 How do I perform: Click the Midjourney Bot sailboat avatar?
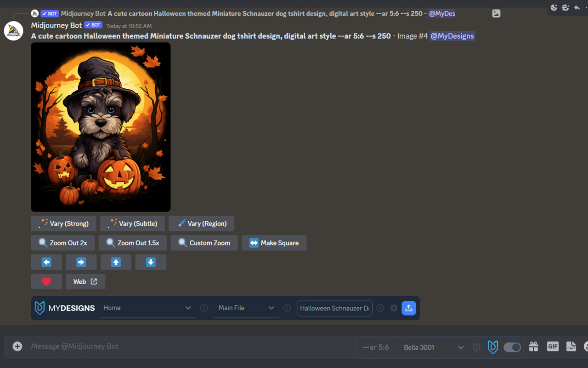13,31
